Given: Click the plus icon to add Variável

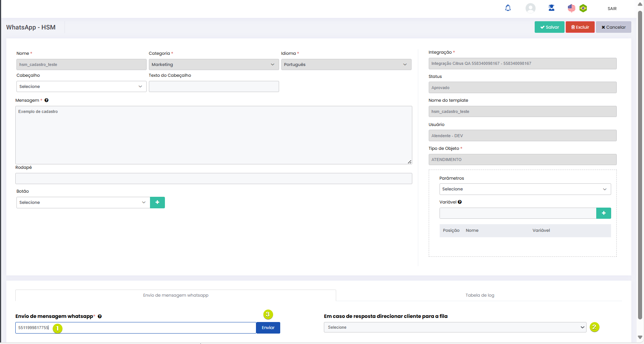Looking at the screenshot, I should [x=603, y=213].
